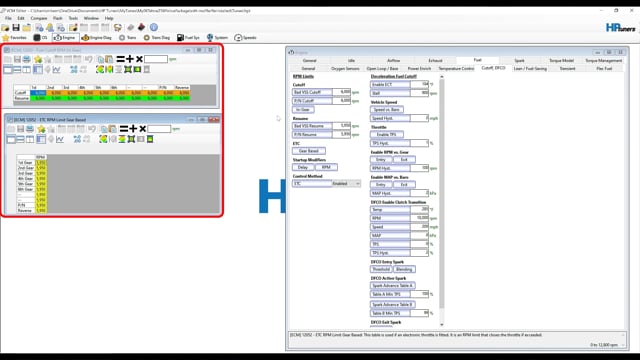
Task: Open the OS navigator section
Action: (x=40, y=38)
